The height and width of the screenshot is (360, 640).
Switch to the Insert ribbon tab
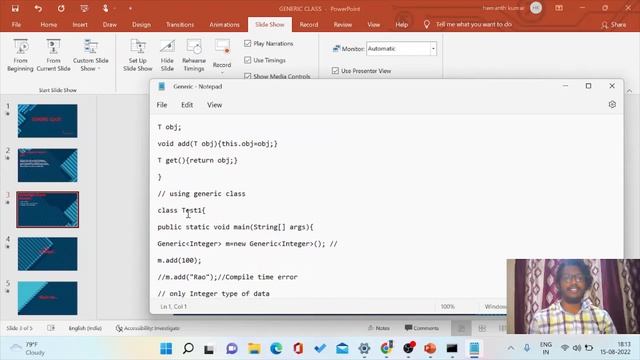(80, 24)
